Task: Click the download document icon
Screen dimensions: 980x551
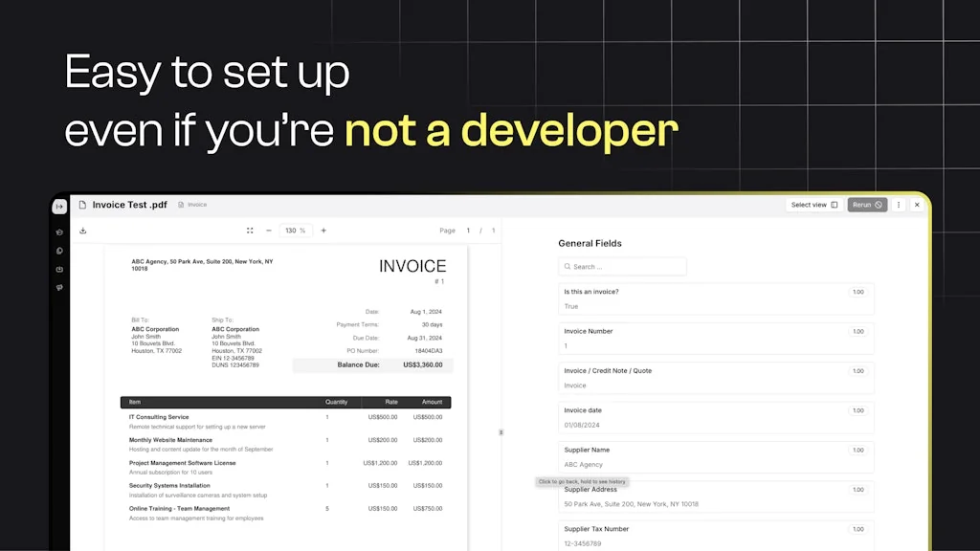Action: 82,231
